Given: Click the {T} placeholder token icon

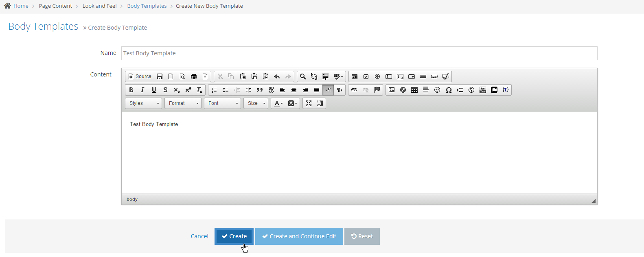Looking at the screenshot, I should 506,90.
